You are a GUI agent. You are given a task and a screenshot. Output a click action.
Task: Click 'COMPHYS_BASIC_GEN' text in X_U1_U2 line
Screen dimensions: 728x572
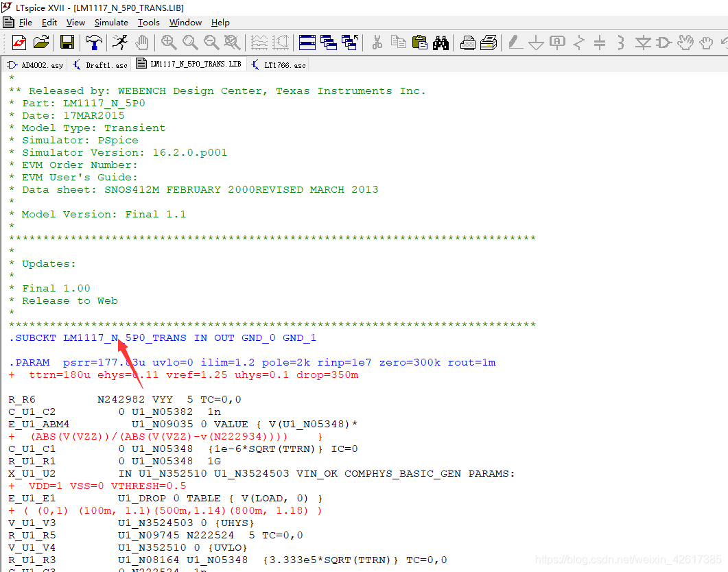[x=403, y=474]
